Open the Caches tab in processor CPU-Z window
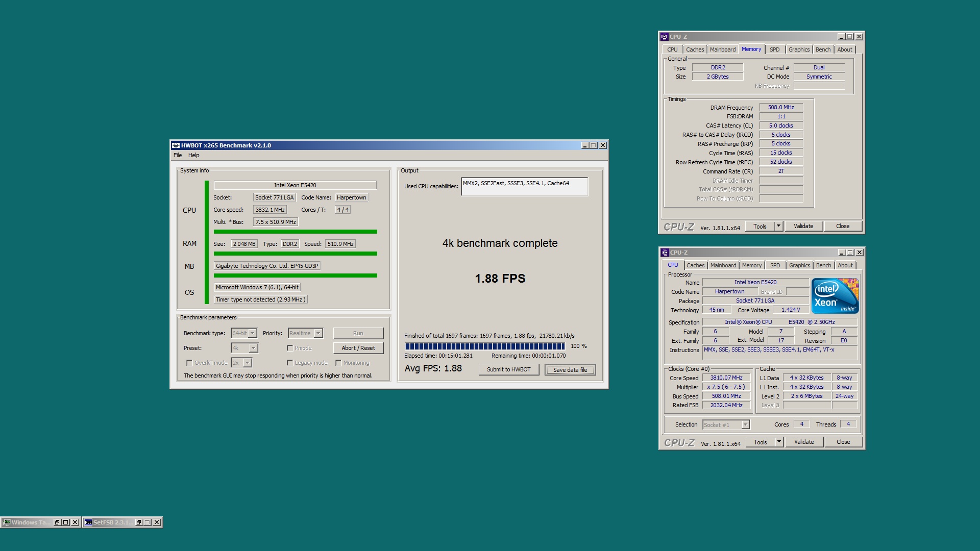Viewport: 980px width, 551px height. [x=695, y=265]
